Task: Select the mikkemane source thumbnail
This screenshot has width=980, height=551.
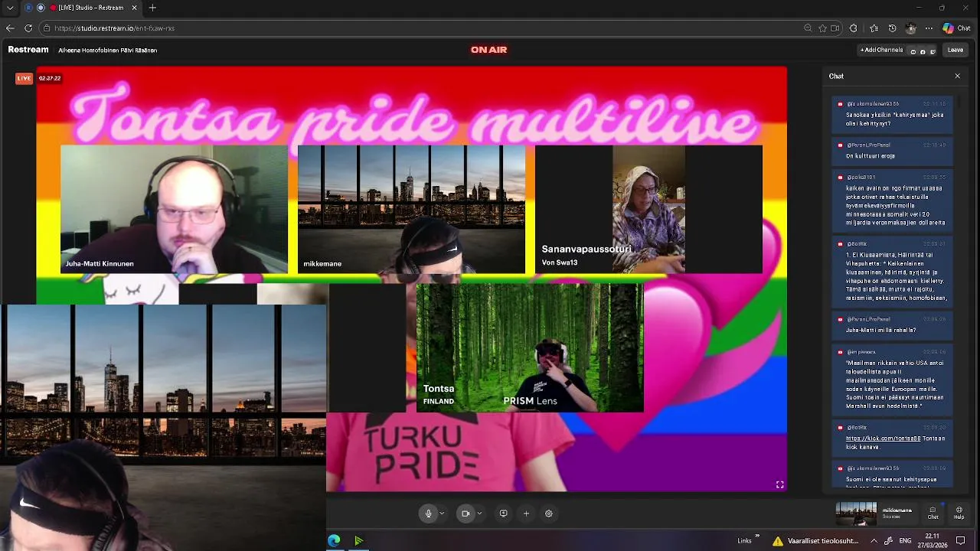Action: (856, 514)
